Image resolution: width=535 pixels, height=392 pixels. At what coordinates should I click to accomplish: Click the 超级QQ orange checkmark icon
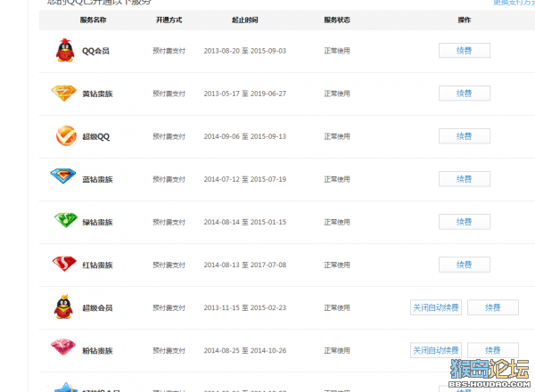[66, 135]
